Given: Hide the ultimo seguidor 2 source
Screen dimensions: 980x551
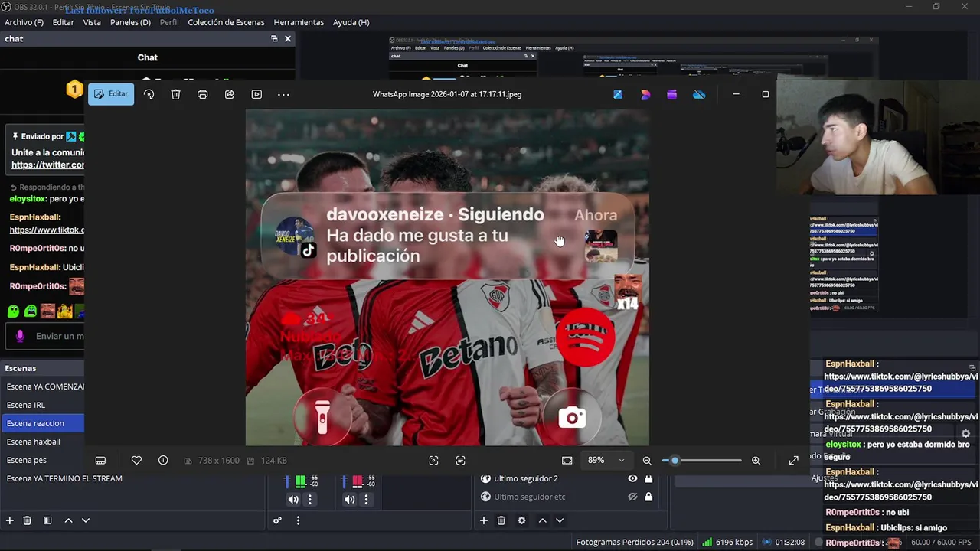Looking at the screenshot, I should pos(632,478).
